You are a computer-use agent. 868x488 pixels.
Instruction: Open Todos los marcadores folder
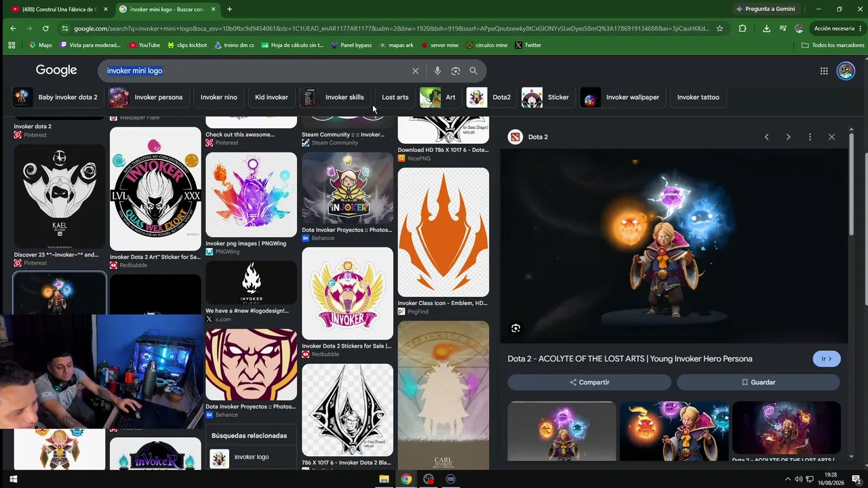tap(833, 45)
